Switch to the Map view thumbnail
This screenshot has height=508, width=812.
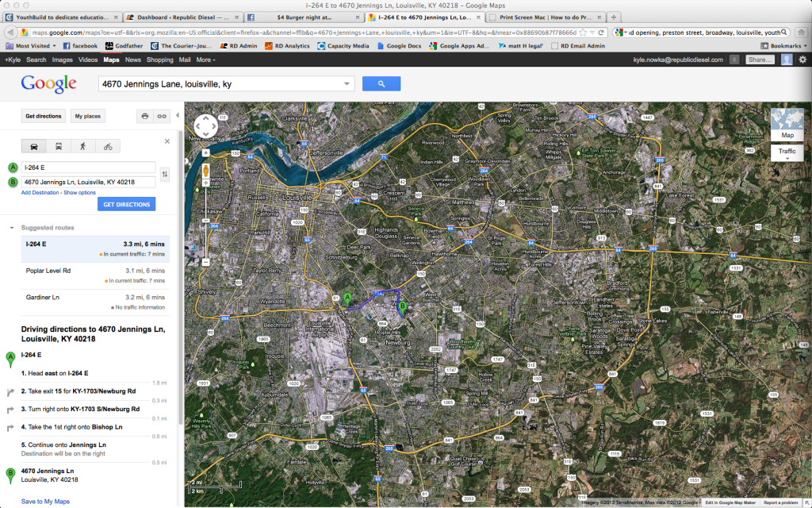point(787,123)
